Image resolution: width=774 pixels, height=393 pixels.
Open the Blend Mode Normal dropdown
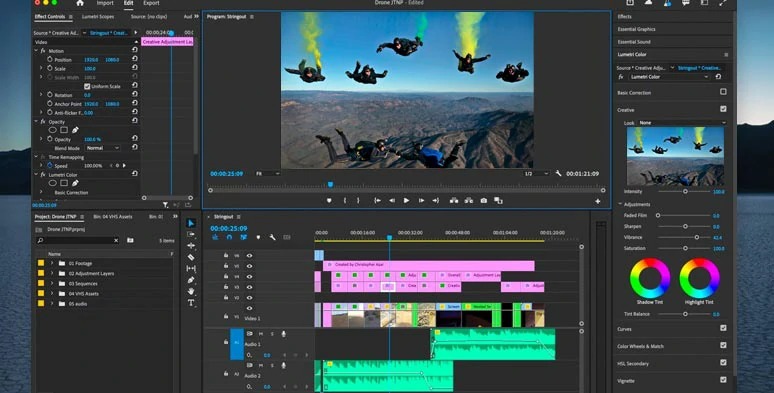point(102,148)
